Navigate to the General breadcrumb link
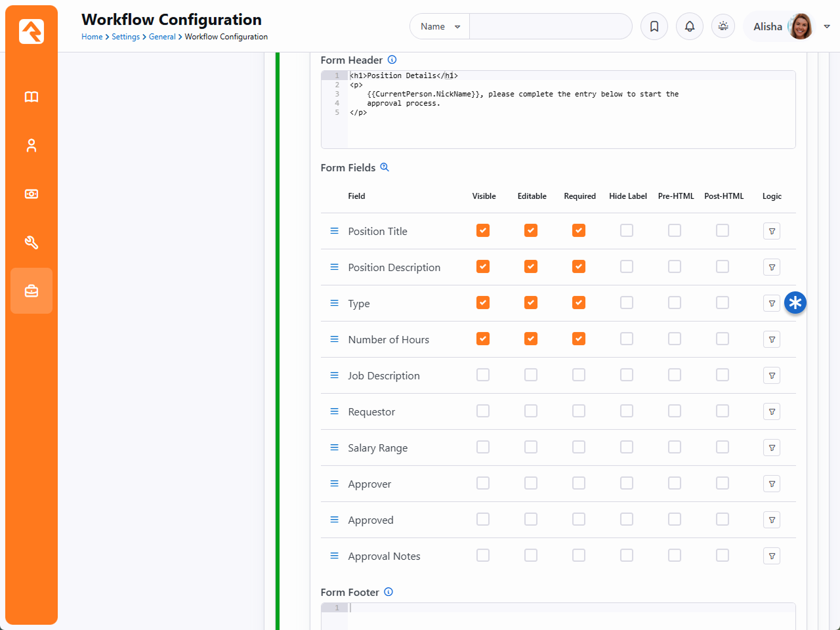Viewport: 840px width, 630px height. [x=161, y=37]
